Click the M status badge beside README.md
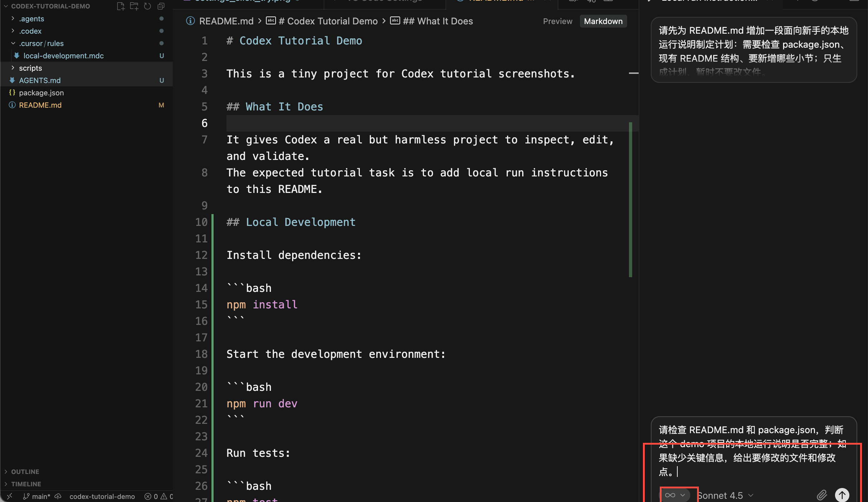The width and height of the screenshot is (868, 502). pyautogui.click(x=161, y=105)
